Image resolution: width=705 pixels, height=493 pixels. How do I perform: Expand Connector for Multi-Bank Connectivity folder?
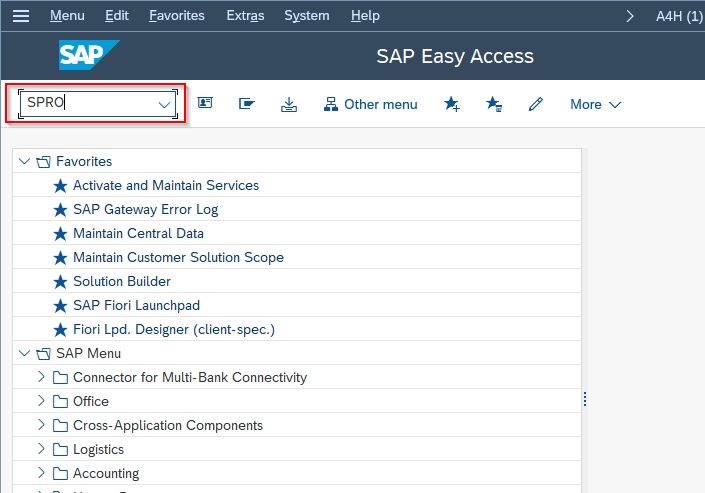tap(41, 377)
